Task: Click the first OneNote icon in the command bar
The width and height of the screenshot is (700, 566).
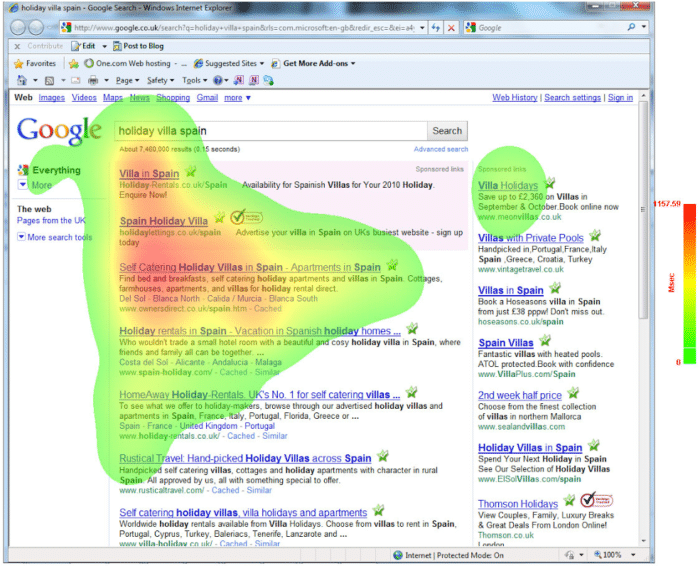Action: (239, 80)
